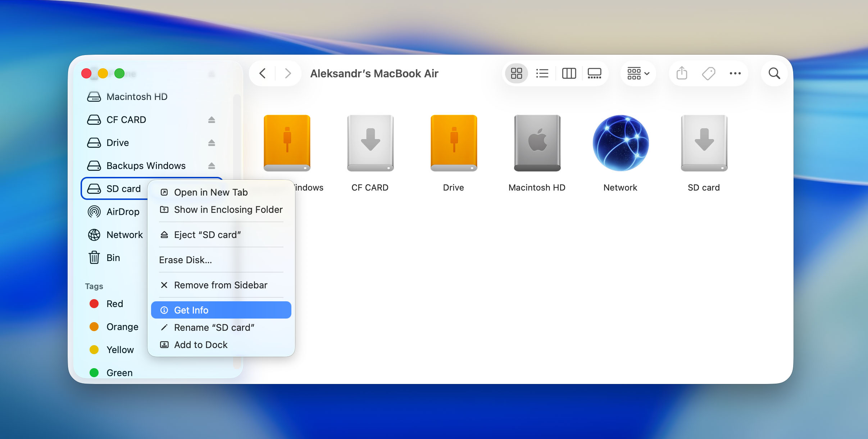
Task: Open AirDrop in the sidebar
Action: (123, 212)
